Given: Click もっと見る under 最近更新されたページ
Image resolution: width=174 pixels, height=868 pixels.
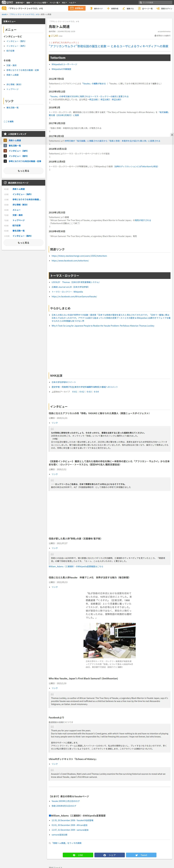Looking at the screenshot, I should [x=23, y=243].
